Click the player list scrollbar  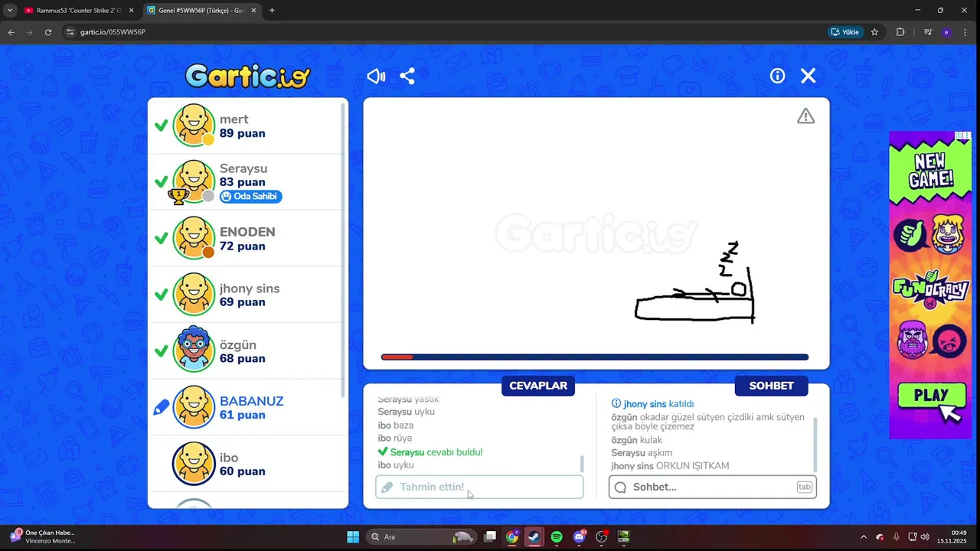(x=342, y=249)
